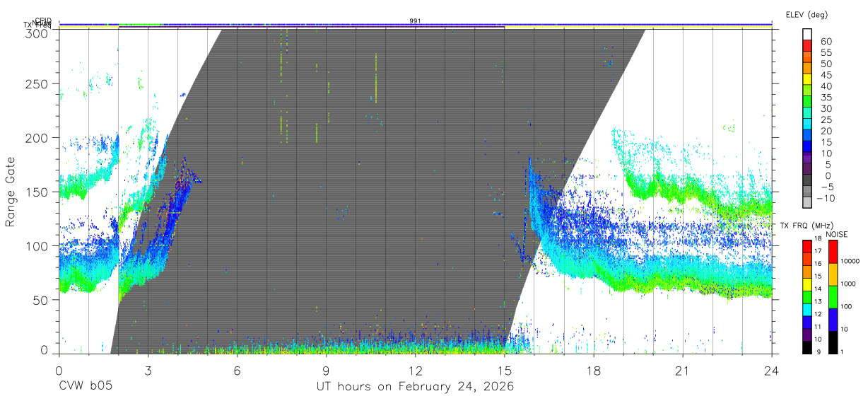Click the '50' tick label on the Range Gate axis

click(x=40, y=299)
